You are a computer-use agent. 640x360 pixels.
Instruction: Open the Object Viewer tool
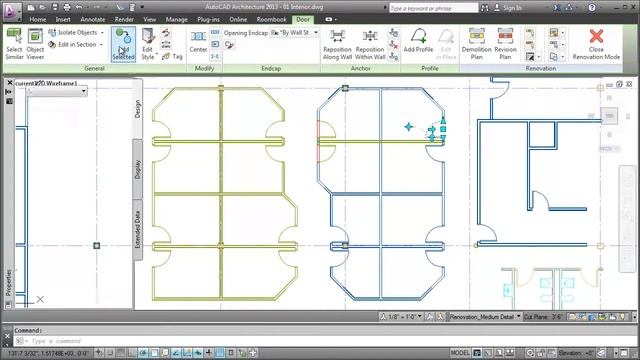tap(35, 44)
